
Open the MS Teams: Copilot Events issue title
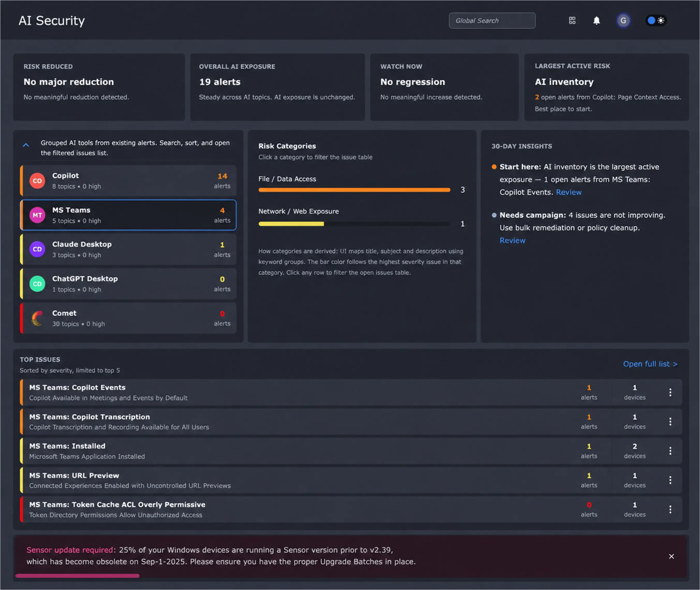[77, 388]
